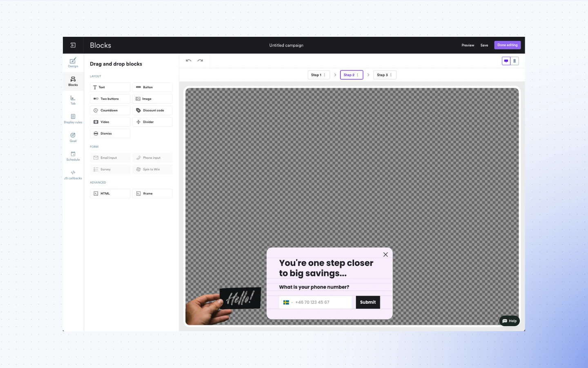Select the Text block
The width and height of the screenshot is (588, 368).
coord(110,87)
